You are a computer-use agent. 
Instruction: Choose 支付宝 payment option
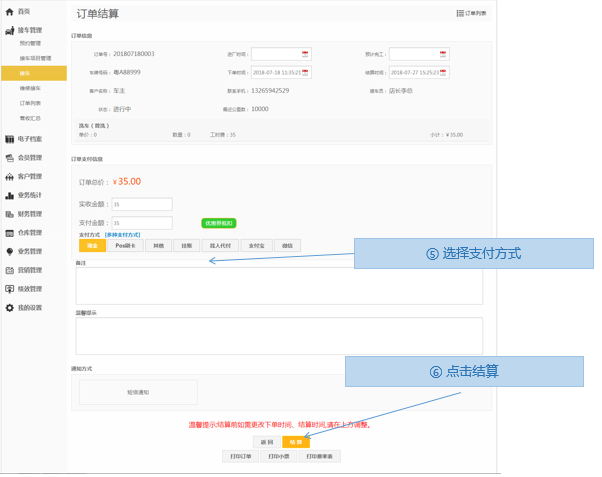255,245
